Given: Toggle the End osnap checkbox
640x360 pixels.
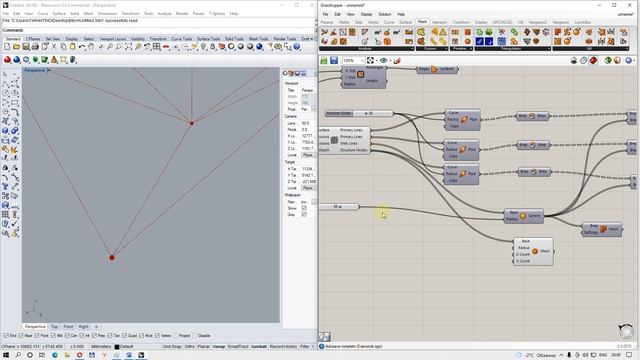Looking at the screenshot, I should [x=6, y=336].
